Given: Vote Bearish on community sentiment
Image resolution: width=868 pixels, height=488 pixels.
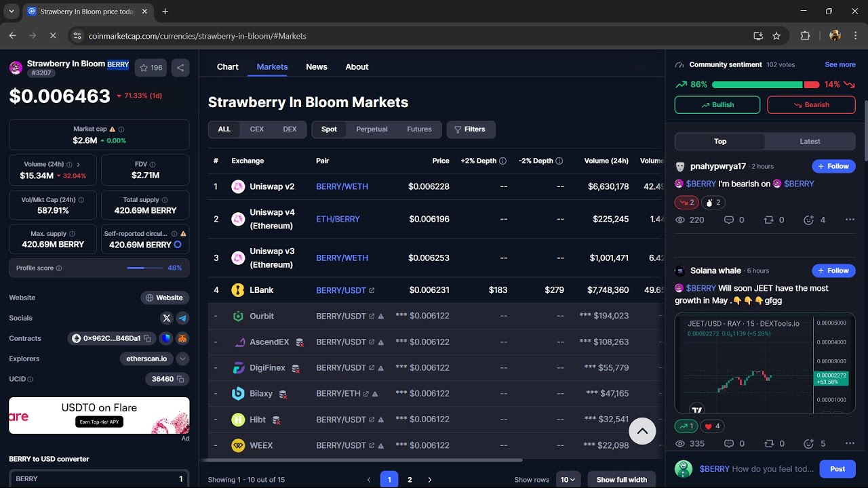Looking at the screenshot, I should [x=811, y=105].
